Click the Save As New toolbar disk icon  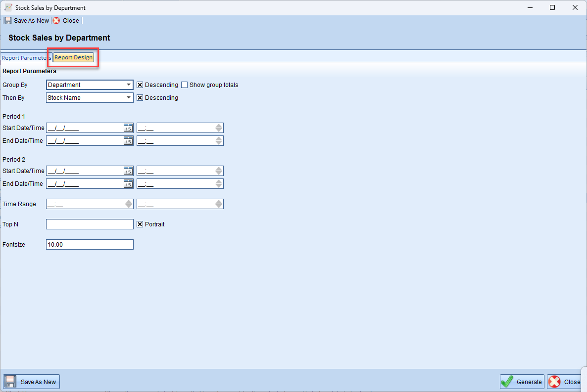click(x=8, y=21)
